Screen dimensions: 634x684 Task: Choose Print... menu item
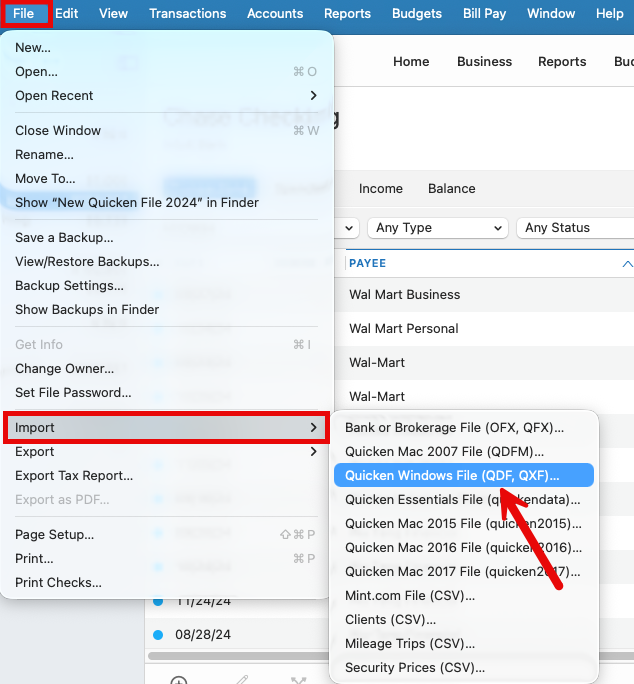point(166,558)
